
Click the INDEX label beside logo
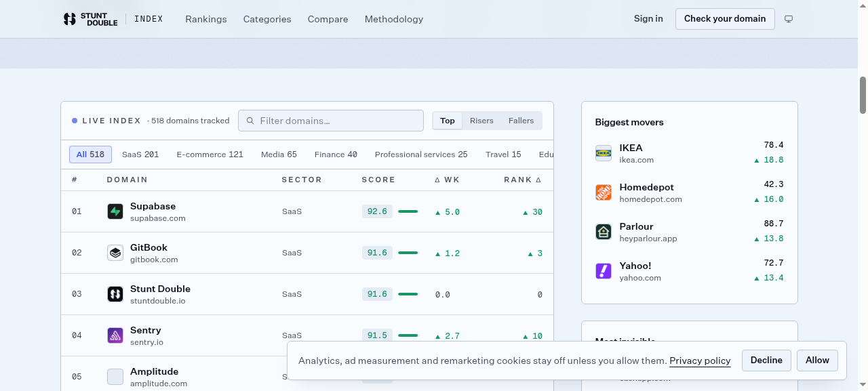(149, 19)
